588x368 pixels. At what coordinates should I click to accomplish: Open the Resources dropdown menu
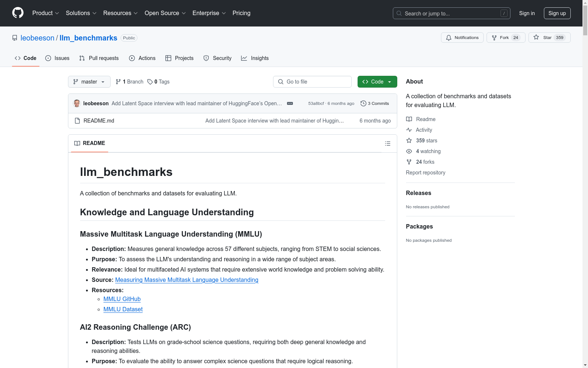[x=121, y=13]
